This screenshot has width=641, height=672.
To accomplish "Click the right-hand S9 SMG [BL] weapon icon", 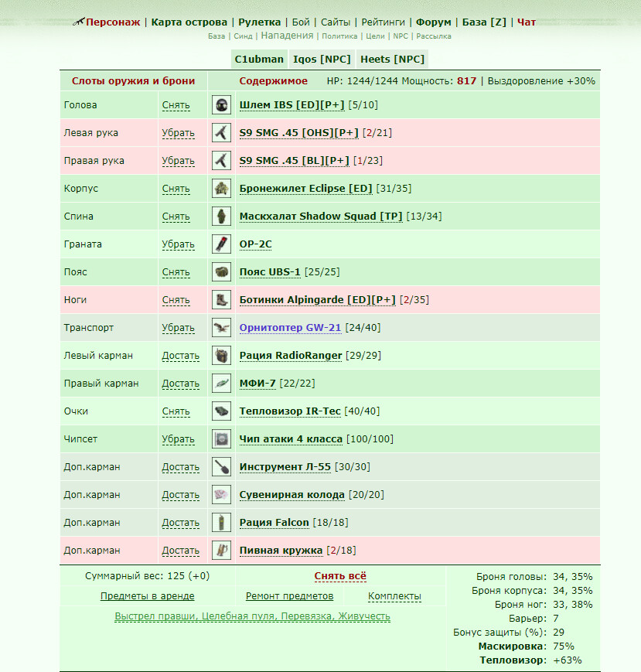I will 221,161.
